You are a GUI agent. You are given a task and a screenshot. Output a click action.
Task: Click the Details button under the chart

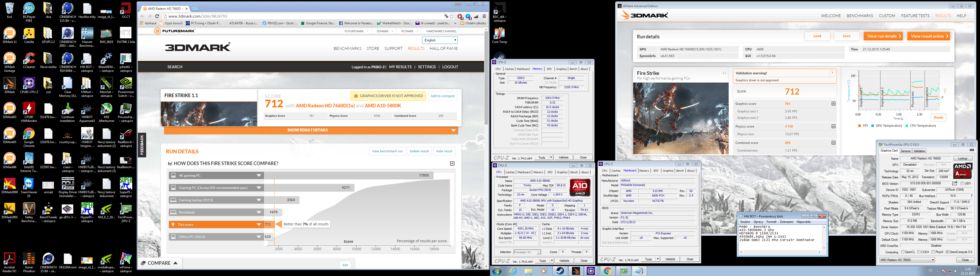click(938, 117)
